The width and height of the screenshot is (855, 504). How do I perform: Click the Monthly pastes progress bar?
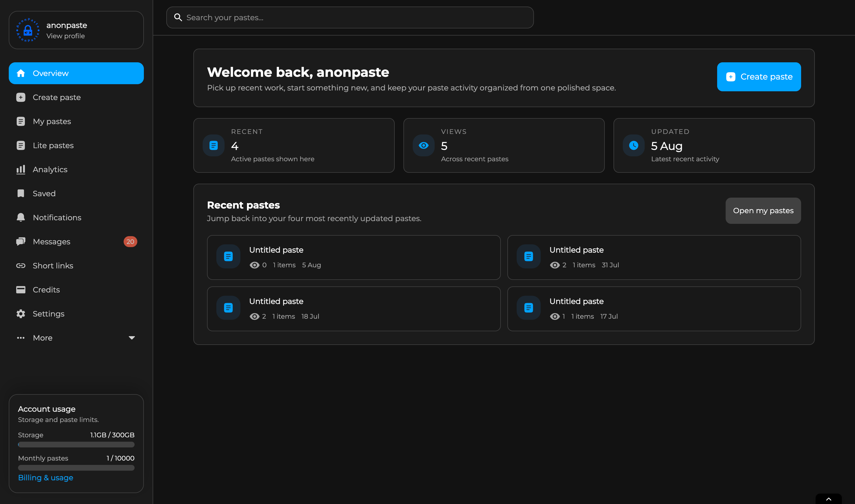(x=76, y=468)
